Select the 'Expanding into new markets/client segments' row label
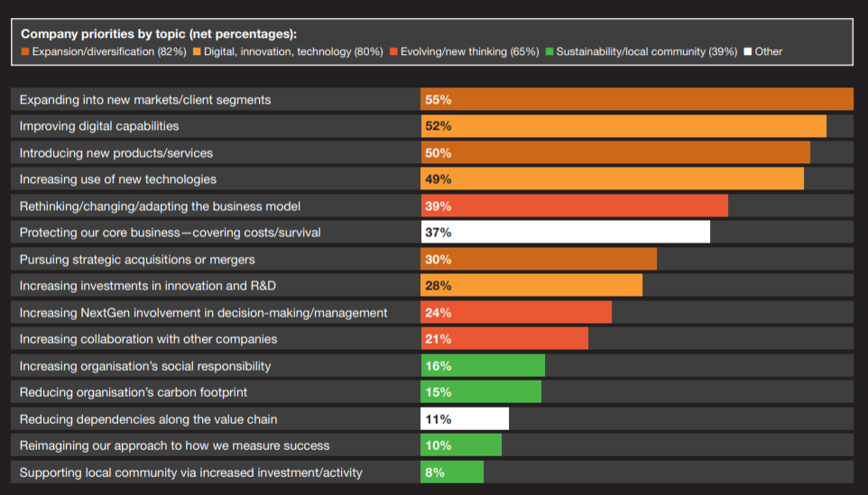This screenshot has width=868, height=495. tap(145, 99)
